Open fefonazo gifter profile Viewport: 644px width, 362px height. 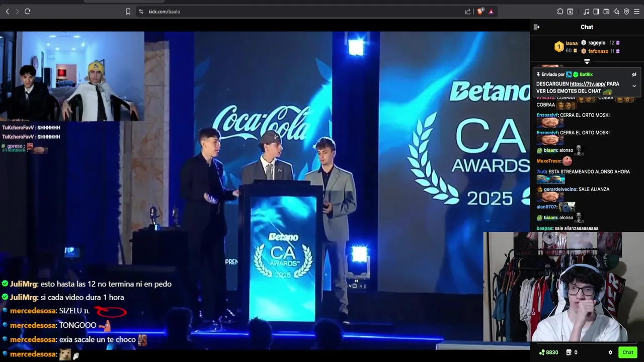click(598, 51)
